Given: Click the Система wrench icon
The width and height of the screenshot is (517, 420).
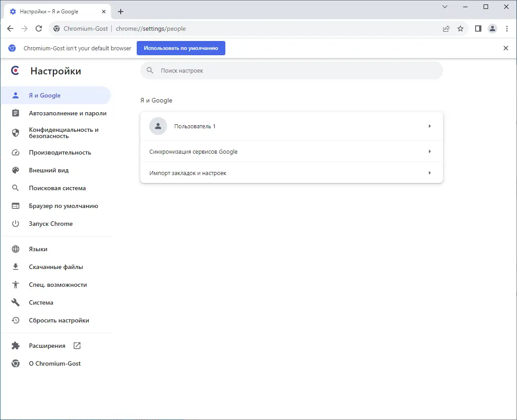Looking at the screenshot, I should (16, 302).
